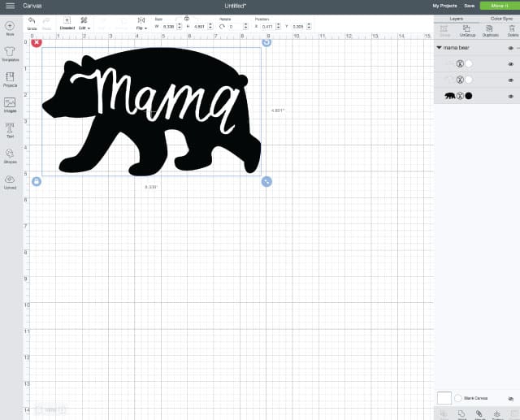The image size is (520, 420).
Task: Click the mama bear group name
Action: pos(457,48)
